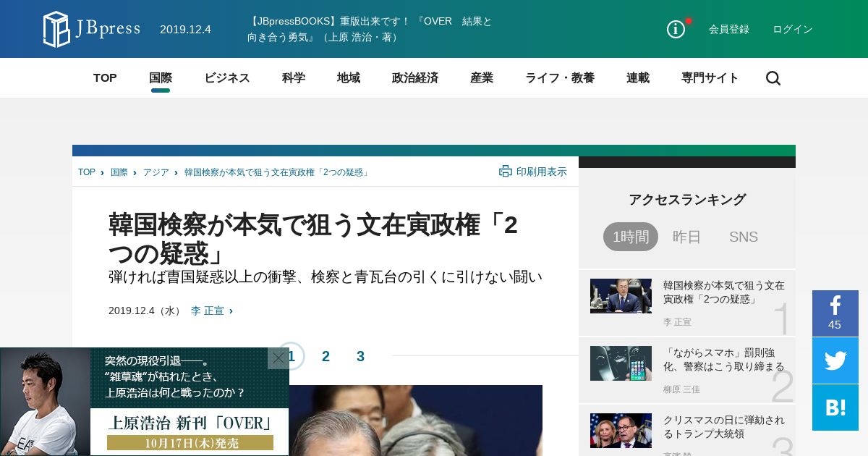Click ログイン link

pos(793,29)
